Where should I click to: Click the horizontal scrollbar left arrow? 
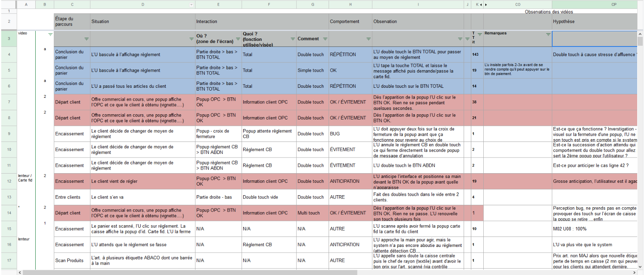point(20,273)
